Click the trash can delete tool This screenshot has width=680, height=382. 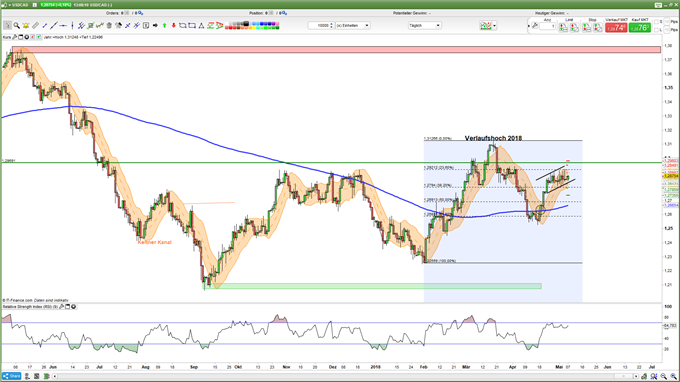[x=109, y=26]
